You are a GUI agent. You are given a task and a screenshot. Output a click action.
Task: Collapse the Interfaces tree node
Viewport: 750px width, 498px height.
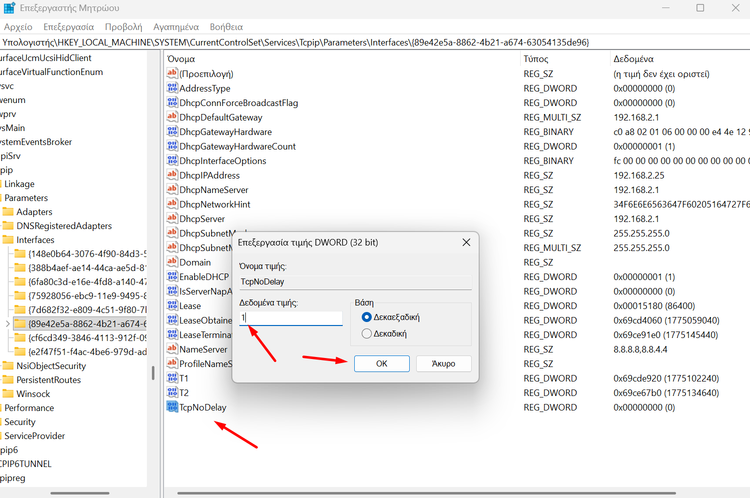tap(4, 240)
